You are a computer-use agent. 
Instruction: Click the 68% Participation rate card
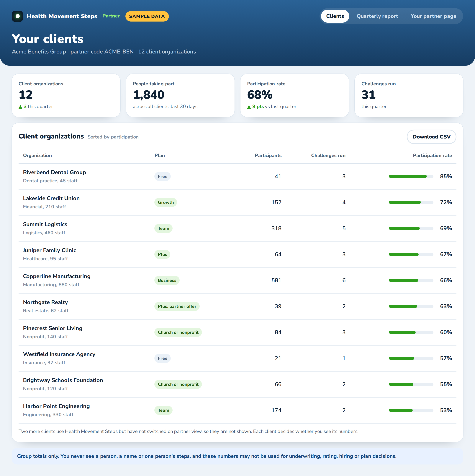[x=294, y=96]
